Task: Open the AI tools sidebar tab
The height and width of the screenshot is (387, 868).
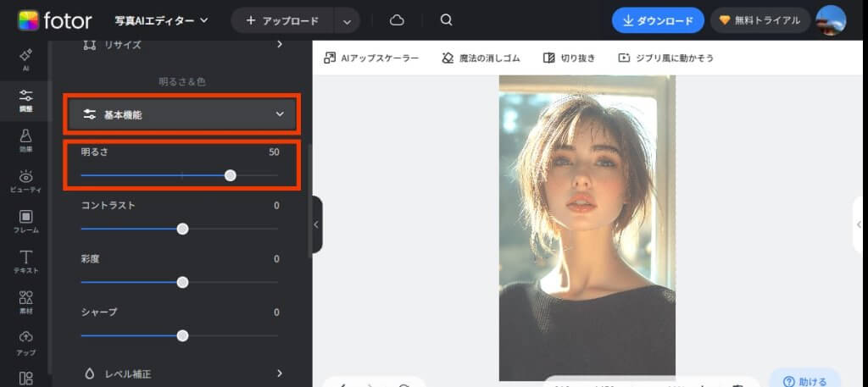Action: pos(25,60)
